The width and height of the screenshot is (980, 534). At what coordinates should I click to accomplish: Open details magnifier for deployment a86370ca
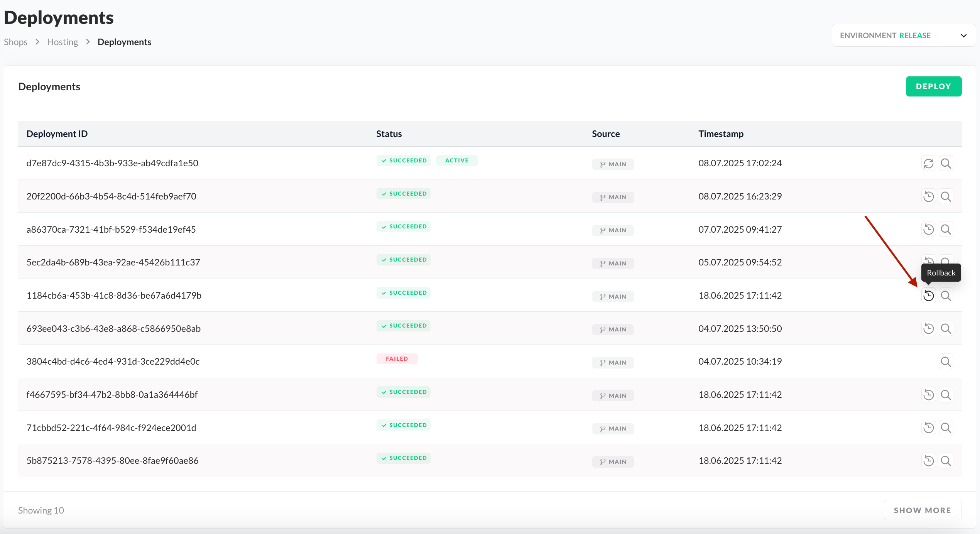point(946,230)
